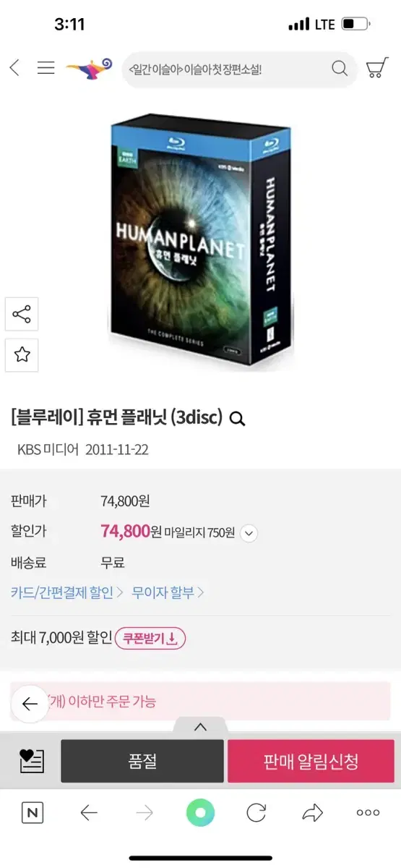This screenshot has height=868, width=401.
Task: Tap the magnifier next to product title
Action: 237,418
